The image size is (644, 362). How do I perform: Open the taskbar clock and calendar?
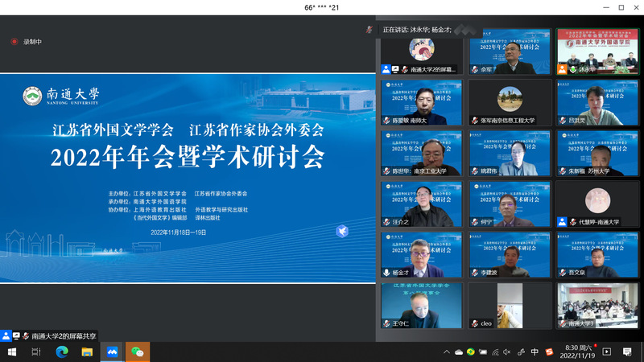(576, 352)
